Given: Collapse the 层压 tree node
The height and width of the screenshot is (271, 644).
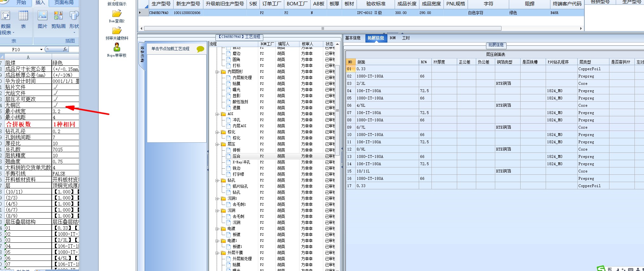Looking at the screenshot, I should tap(217, 145).
